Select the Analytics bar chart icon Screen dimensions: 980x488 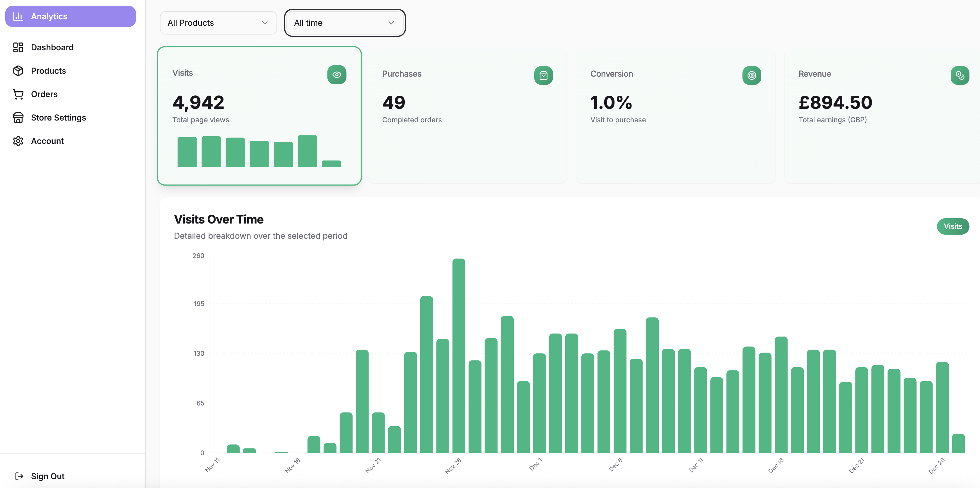tap(18, 16)
